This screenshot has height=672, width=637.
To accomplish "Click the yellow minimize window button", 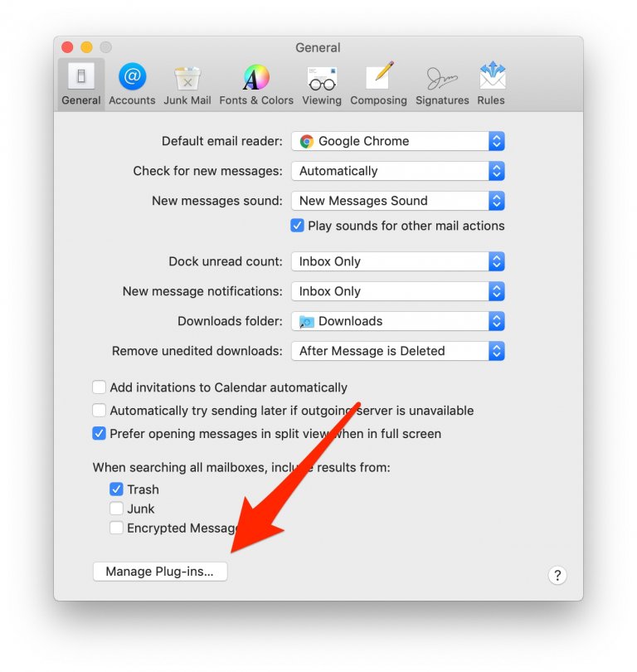I will coord(86,47).
